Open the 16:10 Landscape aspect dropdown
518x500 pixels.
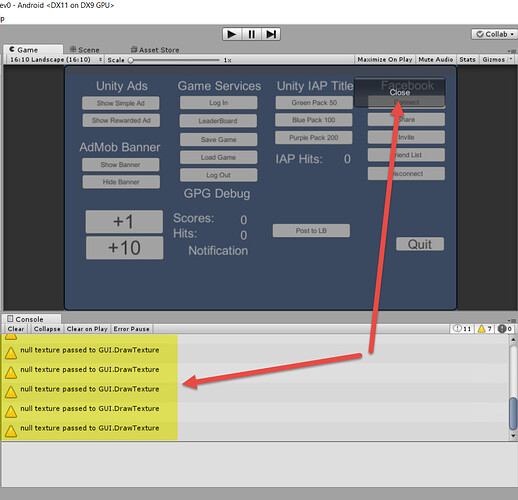(x=55, y=60)
